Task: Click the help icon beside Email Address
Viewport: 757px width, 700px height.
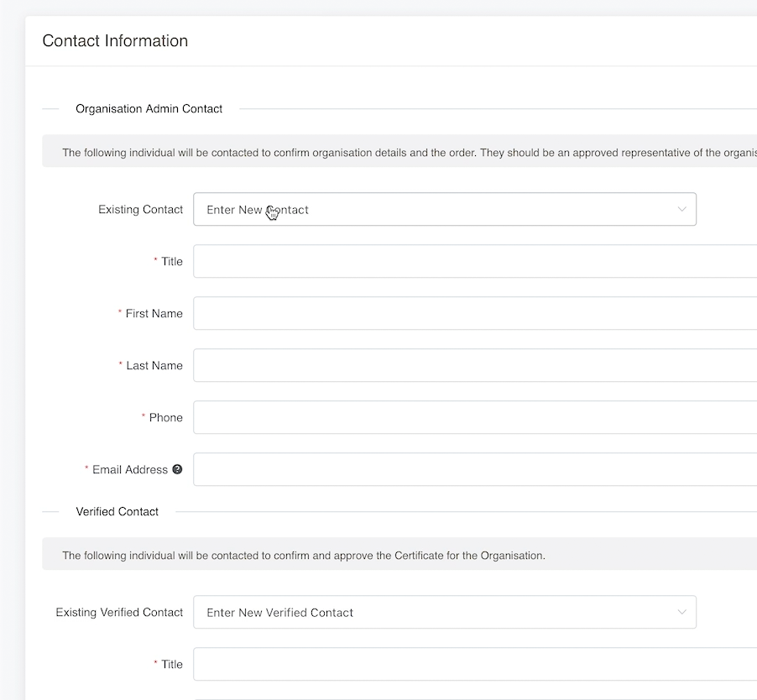Action: 176,469
